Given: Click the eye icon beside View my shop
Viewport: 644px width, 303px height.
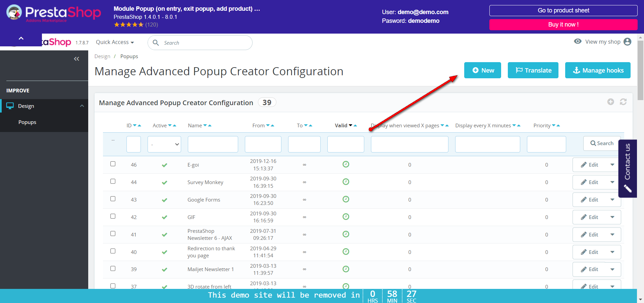Looking at the screenshot, I should (578, 41).
